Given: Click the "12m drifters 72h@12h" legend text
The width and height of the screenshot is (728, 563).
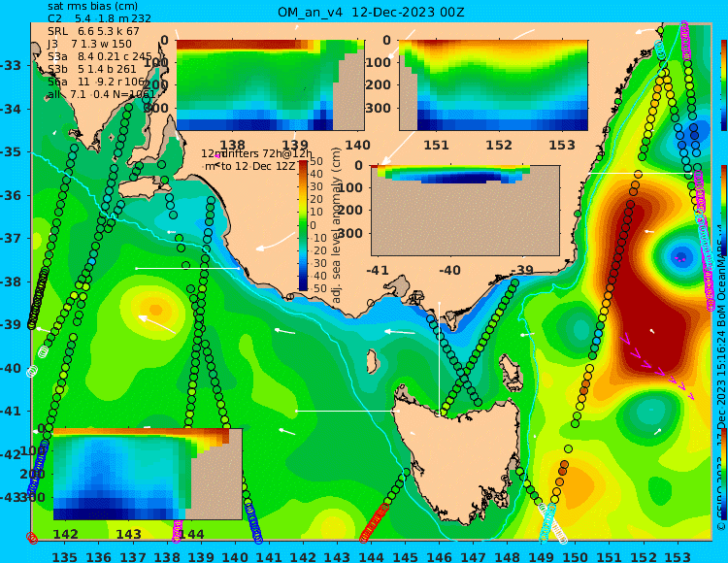Looking at the screenshot, I should (x=256, y=153).
